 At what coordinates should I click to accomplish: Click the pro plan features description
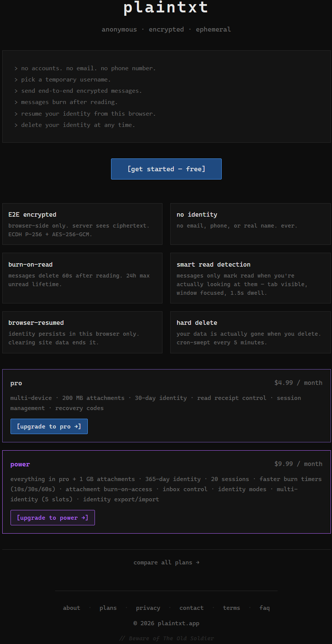click(156, 403)
